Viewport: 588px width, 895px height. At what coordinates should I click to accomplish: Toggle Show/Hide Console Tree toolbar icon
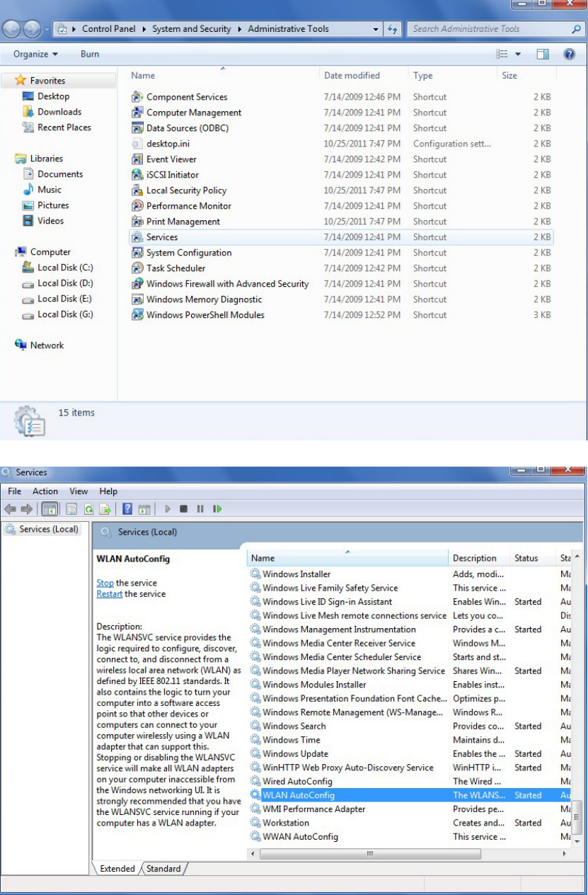point(51,509)
